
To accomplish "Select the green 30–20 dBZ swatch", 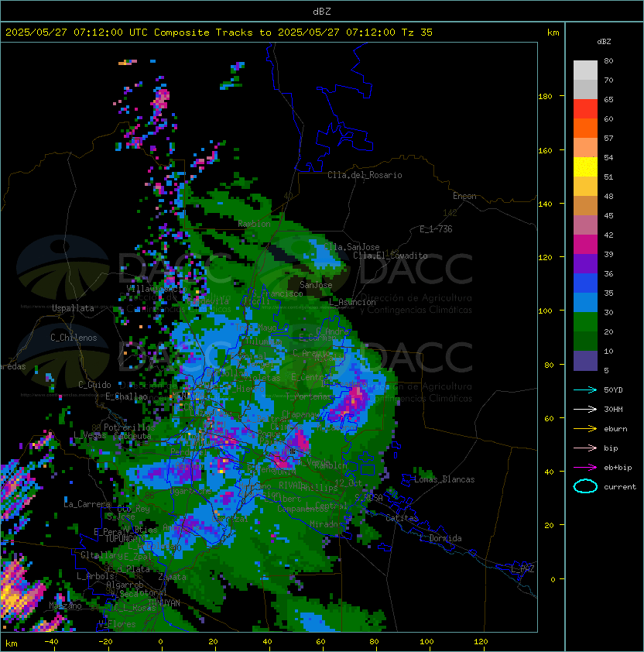I will (x=585, y=322).
